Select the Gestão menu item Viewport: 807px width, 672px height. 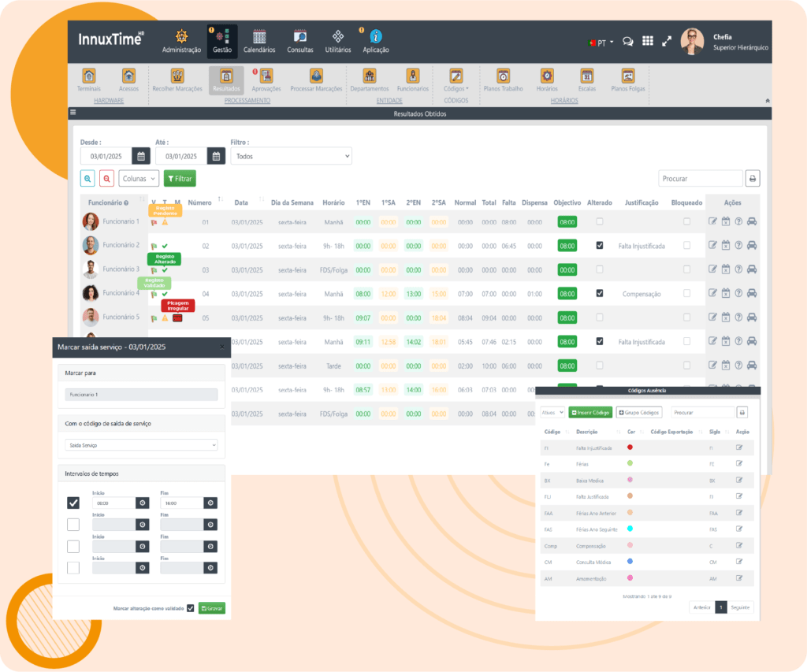222,41
